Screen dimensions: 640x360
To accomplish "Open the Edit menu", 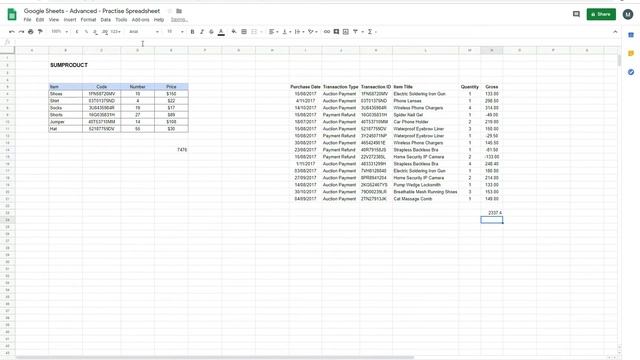I will coord(40,20).
